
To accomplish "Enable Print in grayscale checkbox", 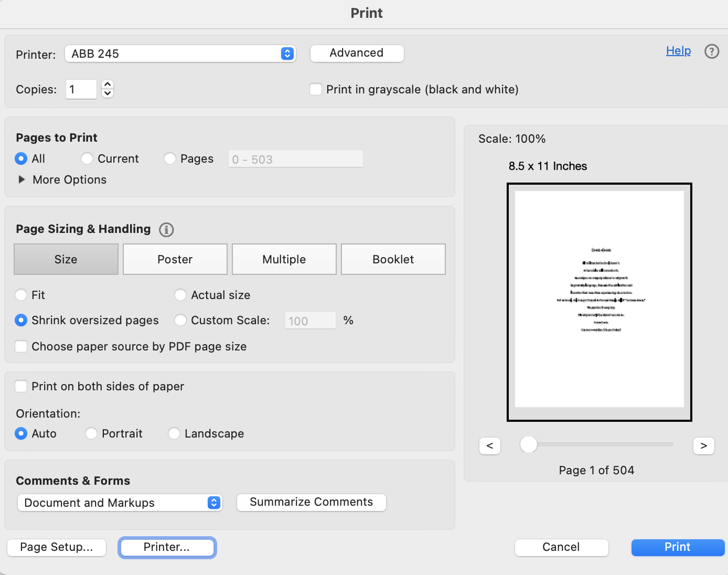I will 316,89.
